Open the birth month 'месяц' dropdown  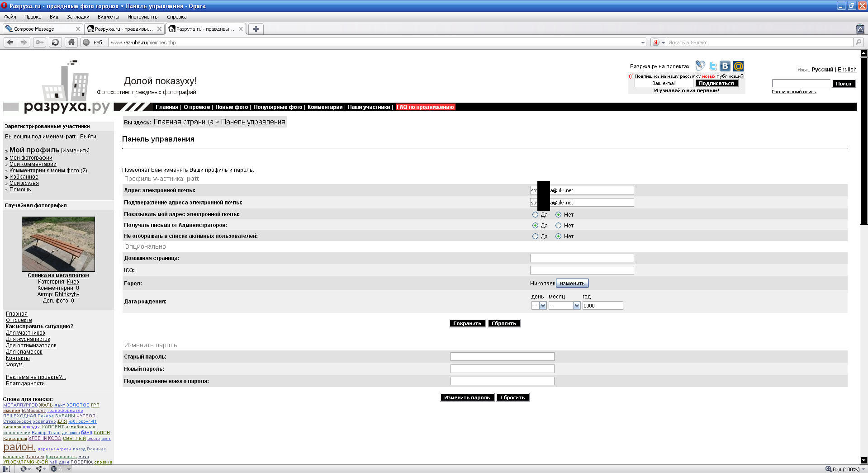pos(564,306)
